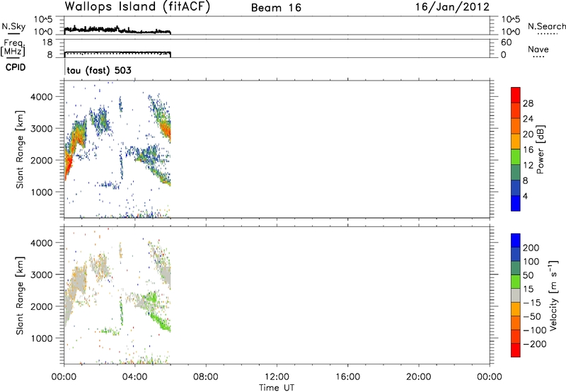Click the '4000' tick of the power panel
566x392 pixels.
tap(42, 97)
